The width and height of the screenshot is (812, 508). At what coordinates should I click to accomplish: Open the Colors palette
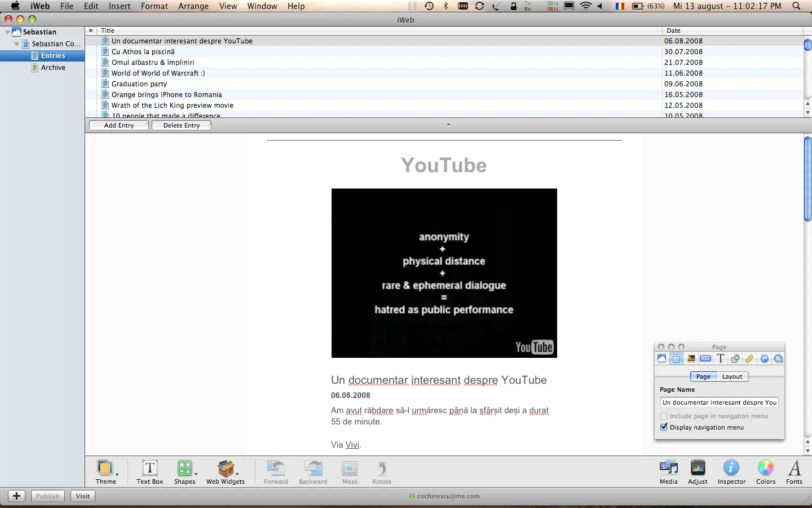766,472
